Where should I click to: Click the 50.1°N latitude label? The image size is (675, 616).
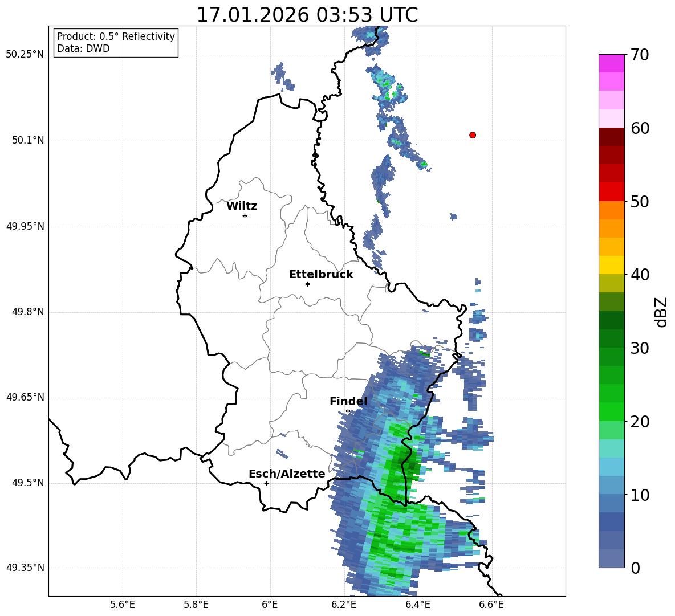(29, 140)
